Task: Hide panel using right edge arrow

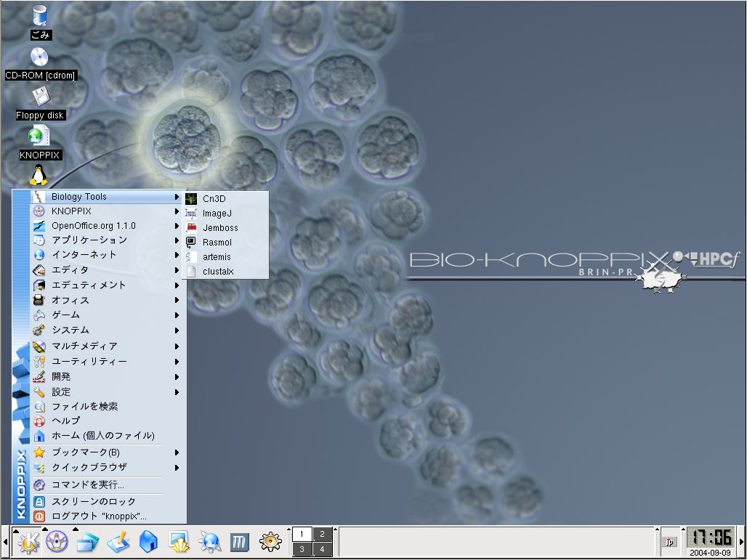Action: [x=742, y=542]
